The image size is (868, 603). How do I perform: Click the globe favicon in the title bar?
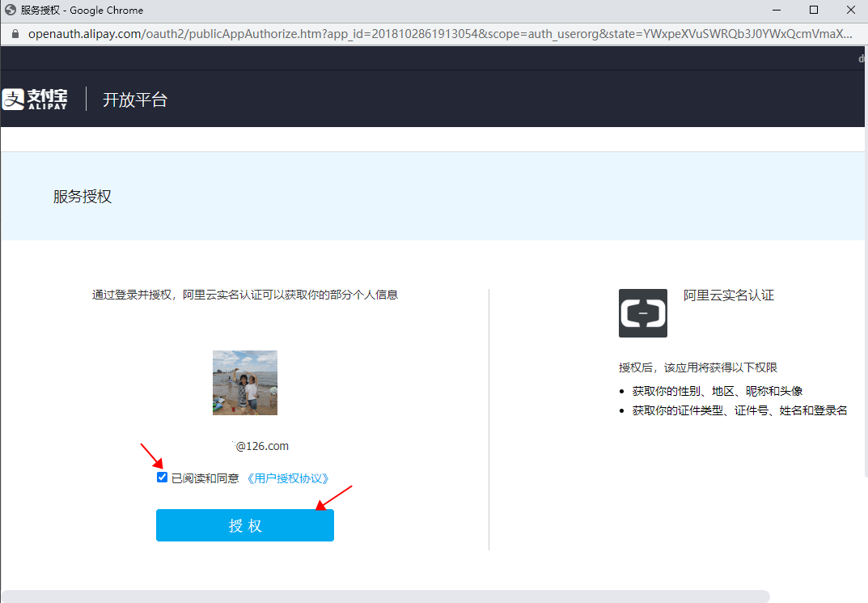pyautogui.click(x=10, y=10)
